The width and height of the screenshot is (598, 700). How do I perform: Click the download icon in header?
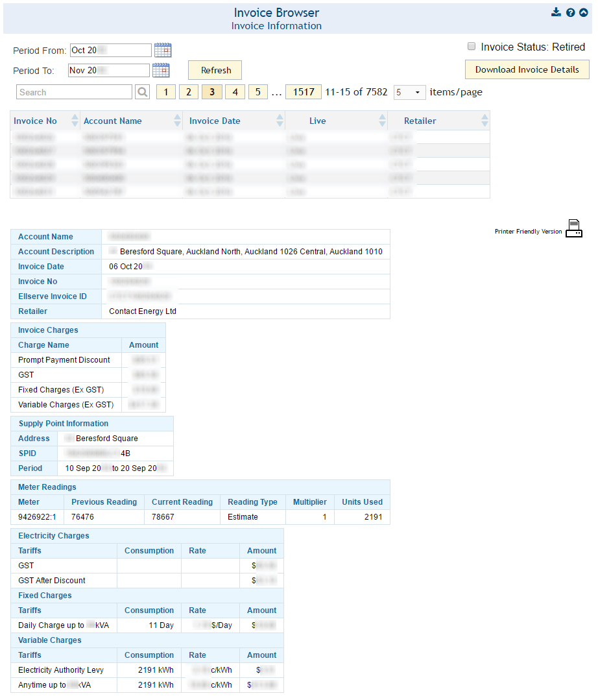556,12
